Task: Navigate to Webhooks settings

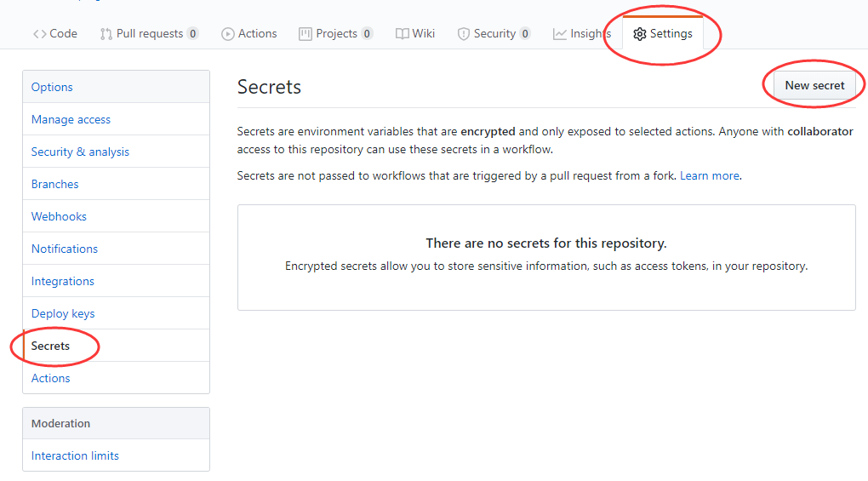Action: click(59, 216)
